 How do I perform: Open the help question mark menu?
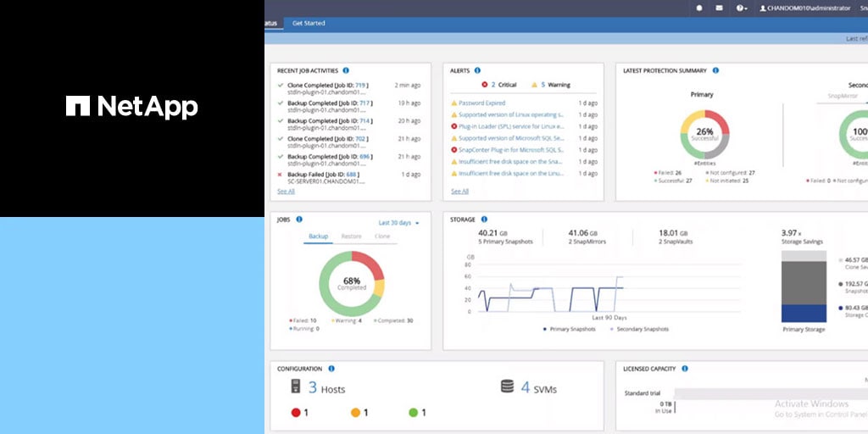coord(741,8)
